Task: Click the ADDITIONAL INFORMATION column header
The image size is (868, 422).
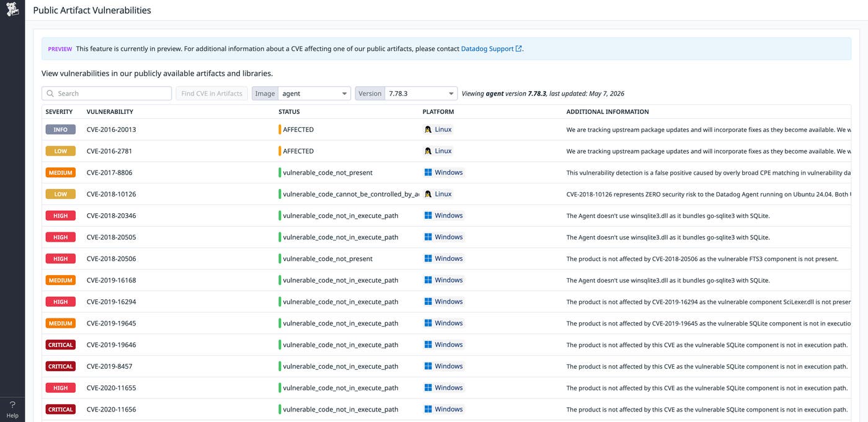Action: (608, 112)
